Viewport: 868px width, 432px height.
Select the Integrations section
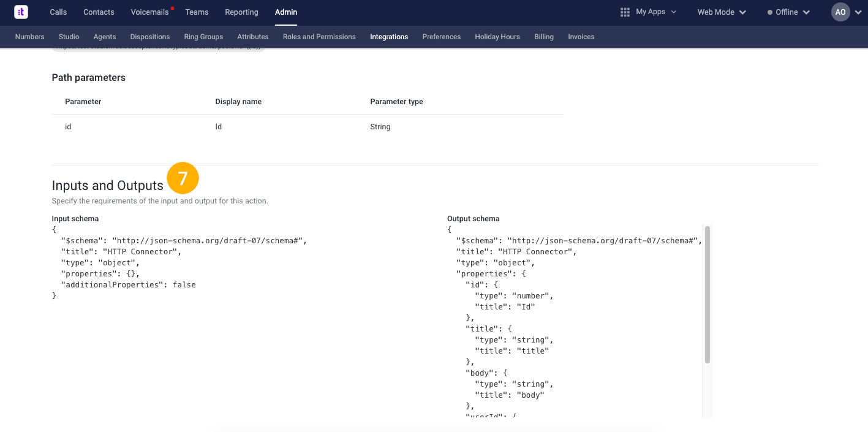389,37
